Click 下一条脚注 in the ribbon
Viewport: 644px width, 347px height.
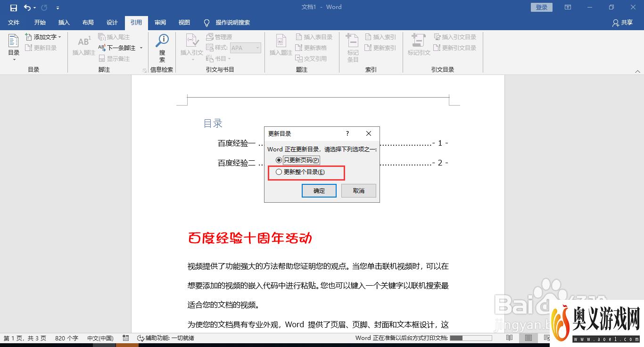pyautogui.click(x=117, y=48)
